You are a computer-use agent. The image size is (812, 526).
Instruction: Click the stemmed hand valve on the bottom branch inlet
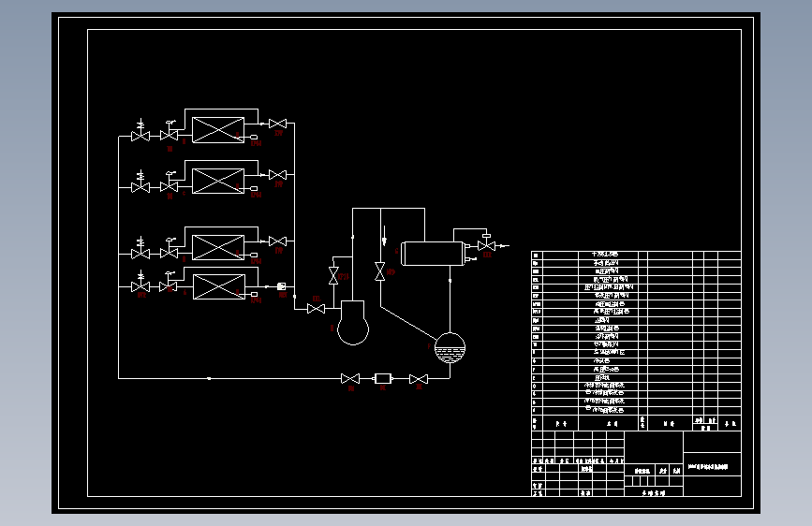click(140, 282)
